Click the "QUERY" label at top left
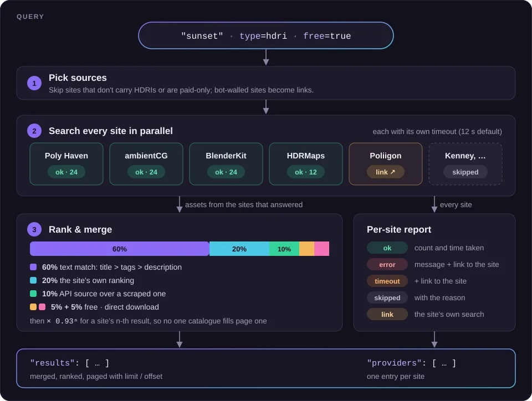 [30, 17]
